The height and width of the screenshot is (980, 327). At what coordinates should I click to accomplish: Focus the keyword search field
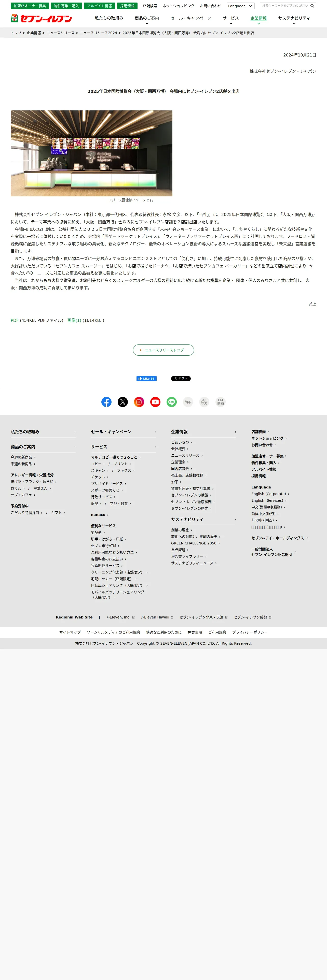(x=285, y=6)
